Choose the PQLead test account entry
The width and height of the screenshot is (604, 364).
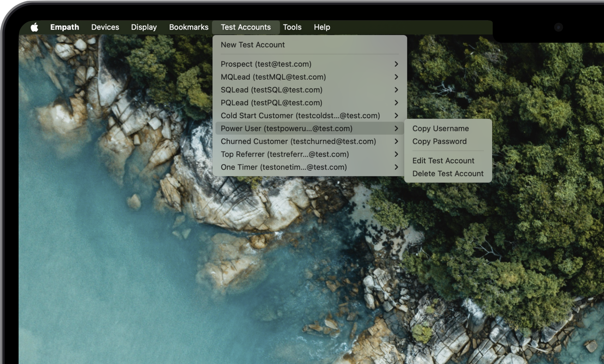pyautogui.click(x=271, y=103)
